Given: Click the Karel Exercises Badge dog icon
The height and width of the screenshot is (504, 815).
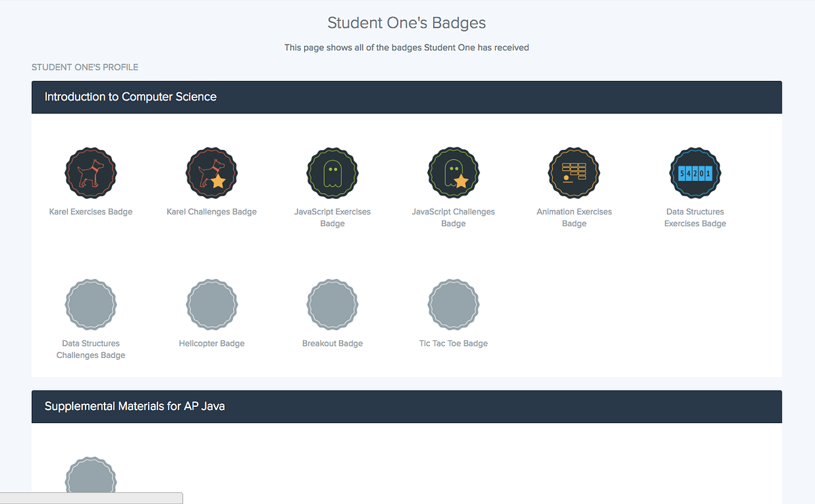Looking at the screenshot, I should coord(90,173).
